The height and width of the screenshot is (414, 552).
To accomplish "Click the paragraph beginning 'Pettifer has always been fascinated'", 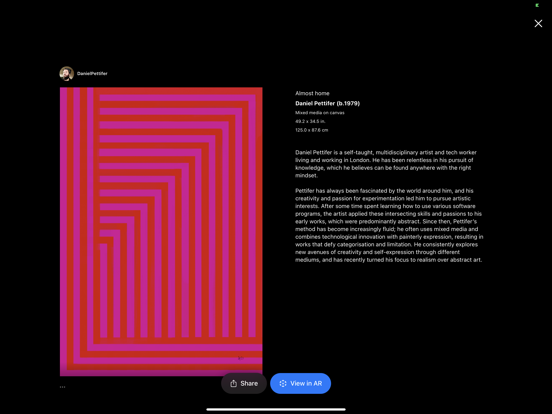I will (x=389, y=225).
